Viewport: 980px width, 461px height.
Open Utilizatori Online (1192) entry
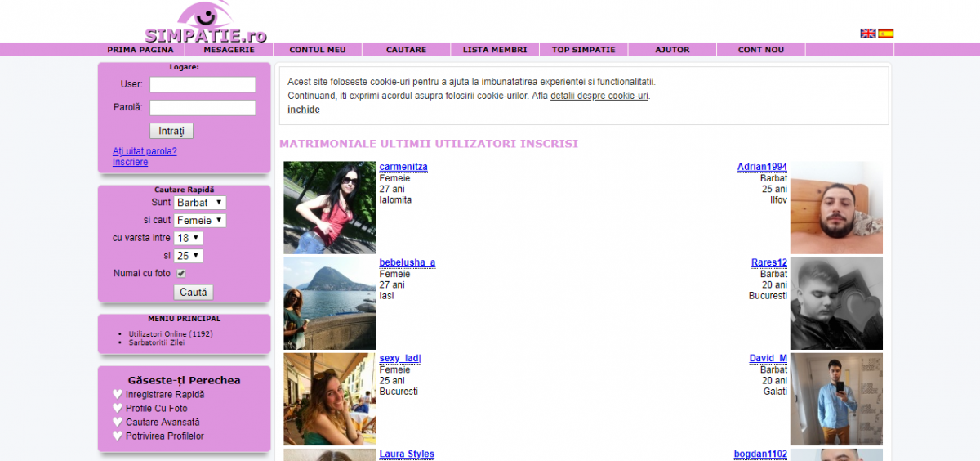171,334
